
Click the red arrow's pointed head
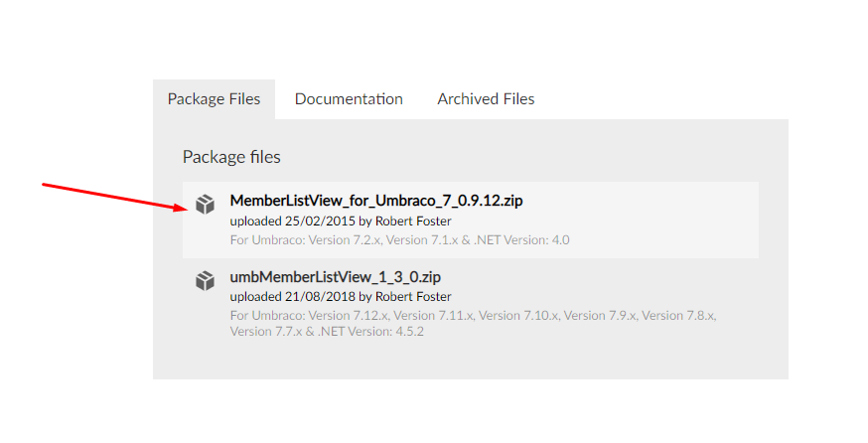click(x=182, y=208)
